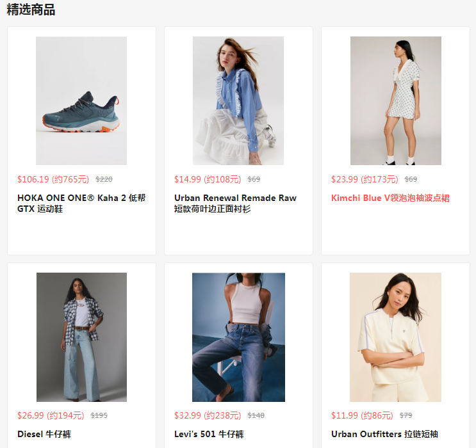Click the $14.99 (约108元) price
The image size is (476, 448).
(x=208, y=179)
